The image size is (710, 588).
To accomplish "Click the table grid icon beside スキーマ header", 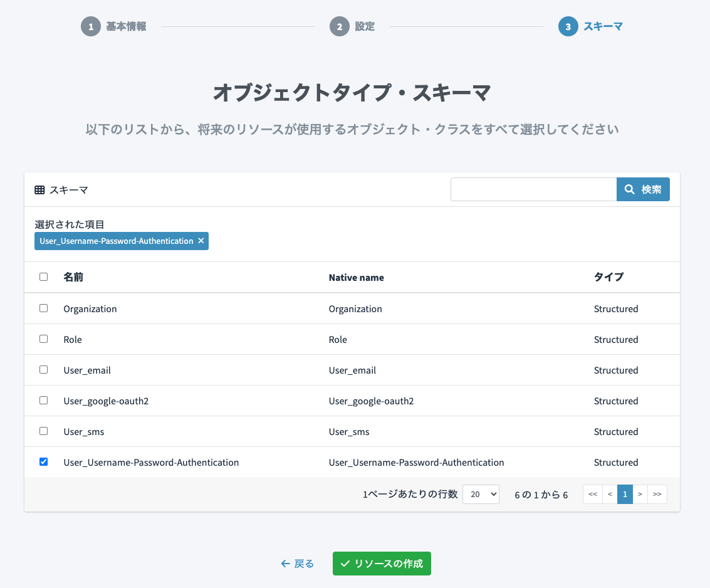I will (x=40, y=190).
